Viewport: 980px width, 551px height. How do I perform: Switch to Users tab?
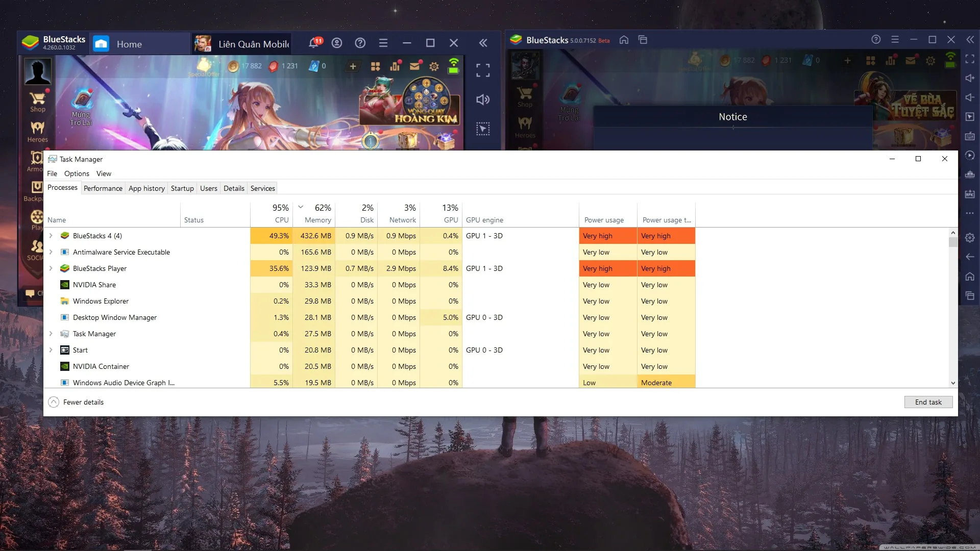click(209, 188)
